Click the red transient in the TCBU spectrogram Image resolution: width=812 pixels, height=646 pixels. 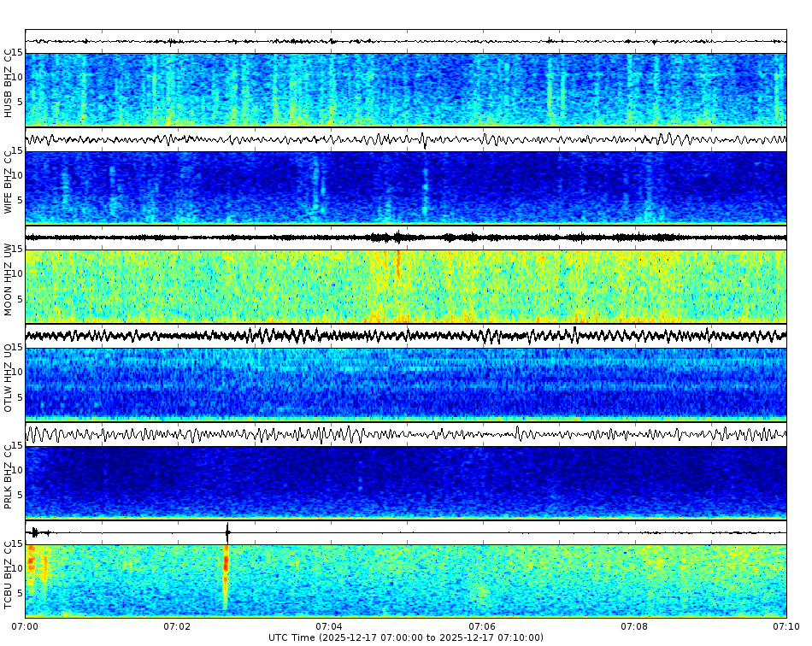tap(226, 564)
